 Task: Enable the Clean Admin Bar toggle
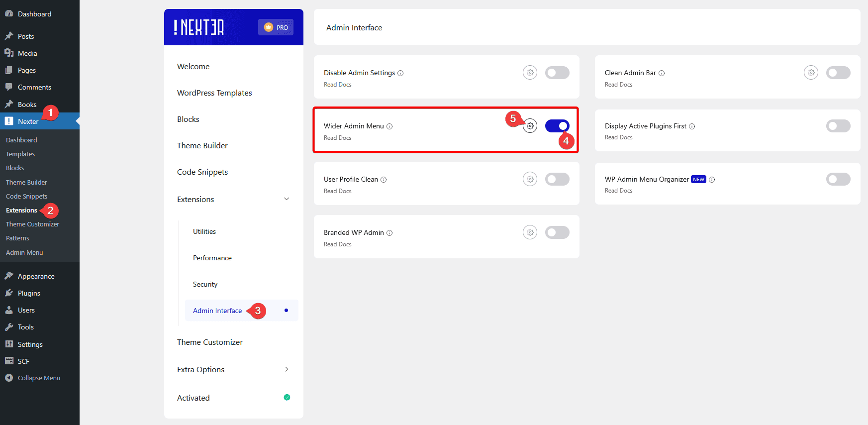click(838, 73)
